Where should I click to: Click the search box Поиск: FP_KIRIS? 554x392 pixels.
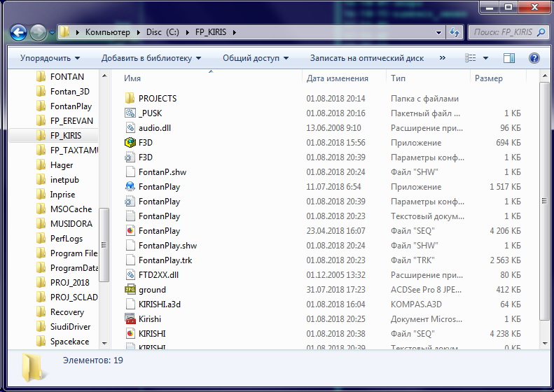coord(508,32)
